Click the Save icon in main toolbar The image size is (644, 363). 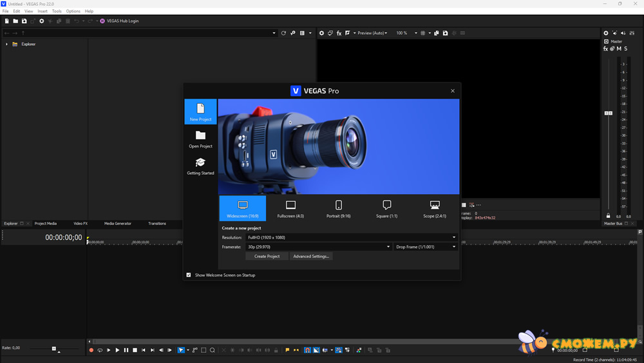24,21
